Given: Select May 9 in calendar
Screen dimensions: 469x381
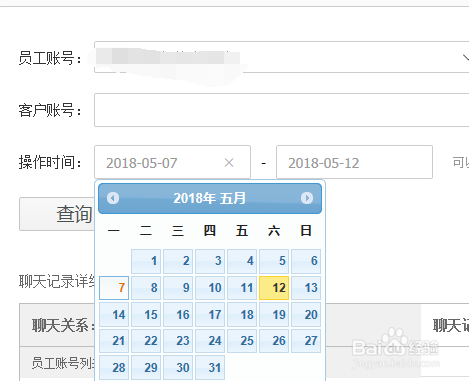Looking at the screenshot, I should click(178, 288).
